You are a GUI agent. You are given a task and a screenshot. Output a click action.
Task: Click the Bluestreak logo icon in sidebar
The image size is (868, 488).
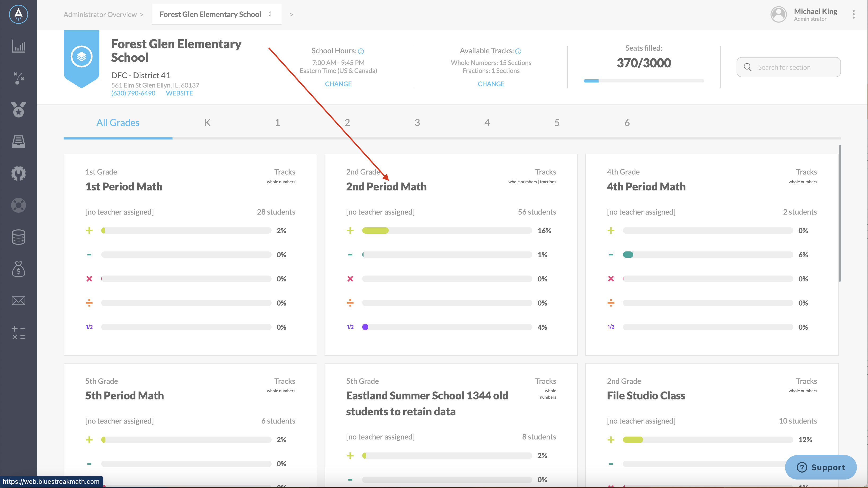click(19, 14)
